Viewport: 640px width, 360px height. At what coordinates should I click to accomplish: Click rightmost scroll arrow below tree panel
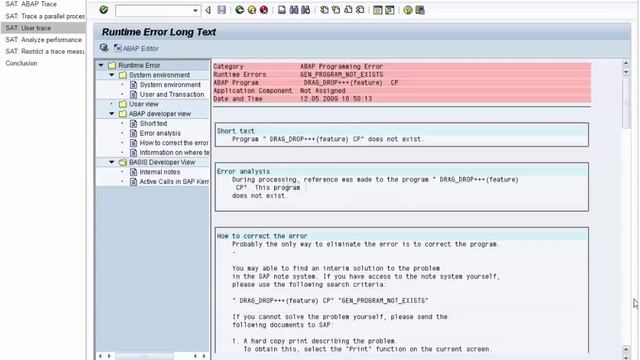point(204,356)
